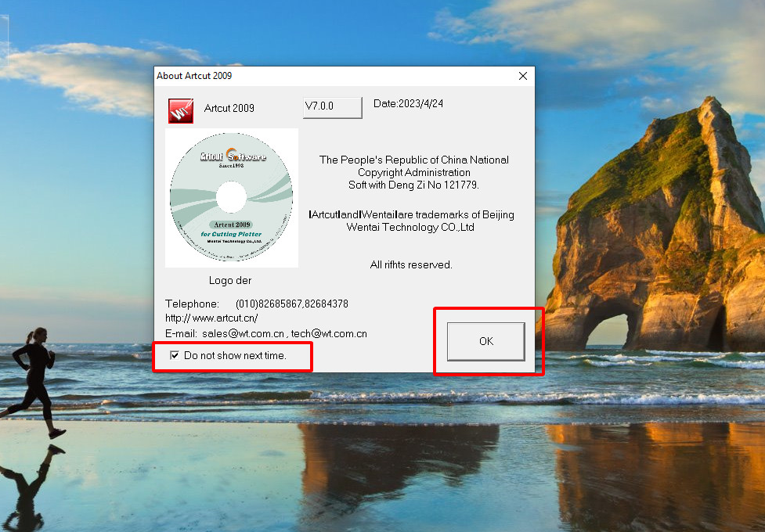Click the Telephone: label
Viewport: 765px width, 532px height.
[x=192, y=304]
